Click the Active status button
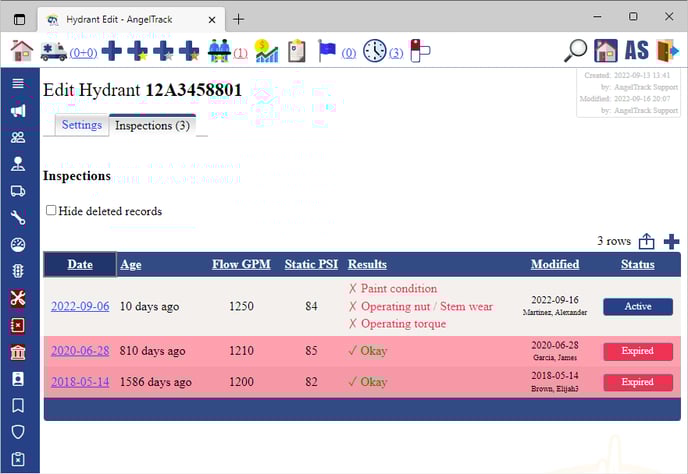This screenshot has width=688, height=474. coord(637,307)
